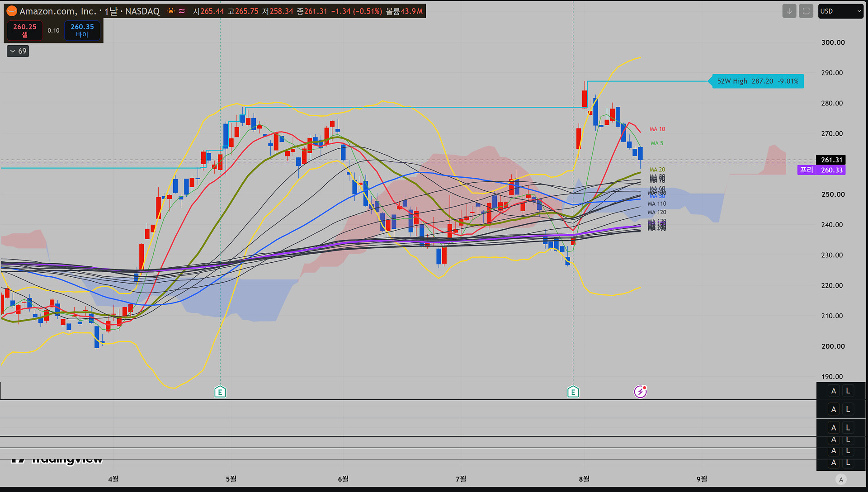This screenshot has width=868, height=492.
Task: Click the MA 120 line label
Action: coord(657,212)
